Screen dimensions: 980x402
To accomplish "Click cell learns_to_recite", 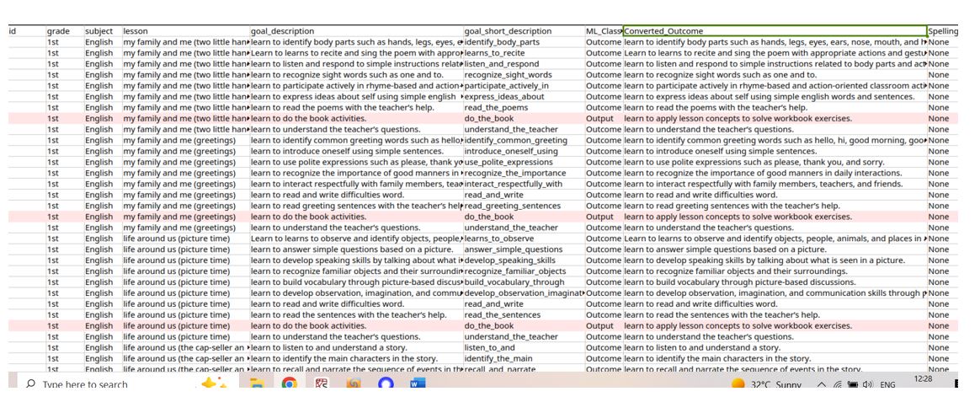I will point(524,53).
